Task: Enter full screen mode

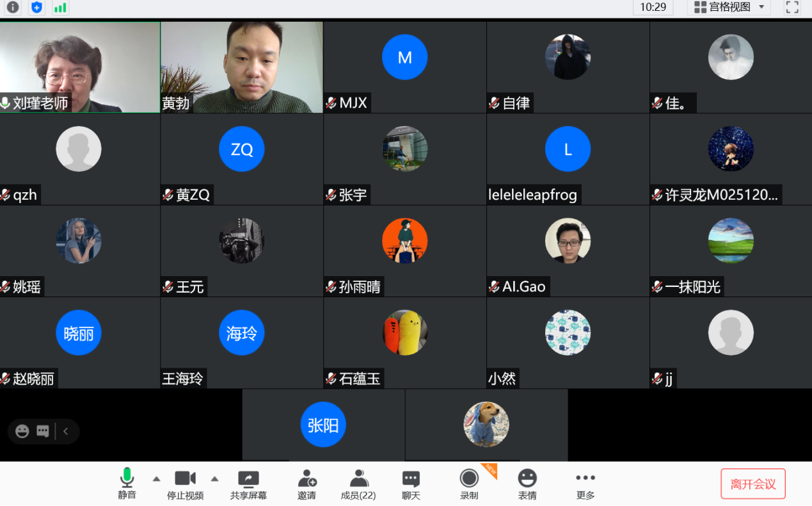Action: 792,8
